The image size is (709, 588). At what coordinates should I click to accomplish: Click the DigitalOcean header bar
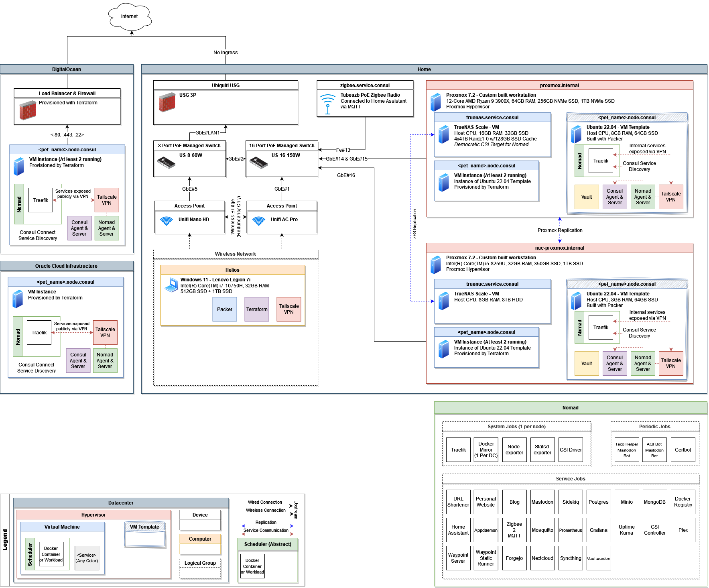67,69
